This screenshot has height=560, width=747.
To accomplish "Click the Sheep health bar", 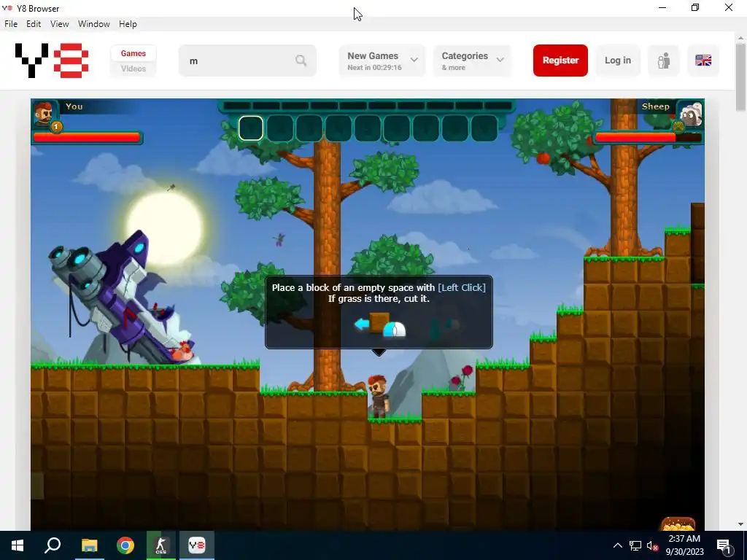I will coord(648,138).
